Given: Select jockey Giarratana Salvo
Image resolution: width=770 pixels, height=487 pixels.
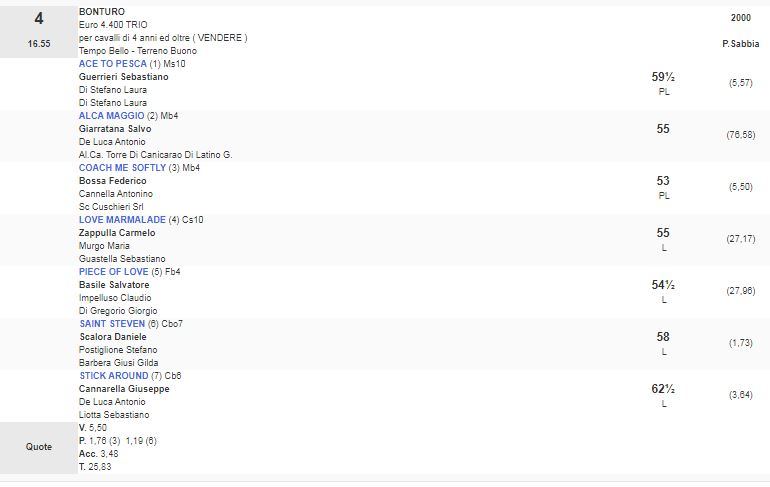Looking at the screenshot, I should click(117, 129).
